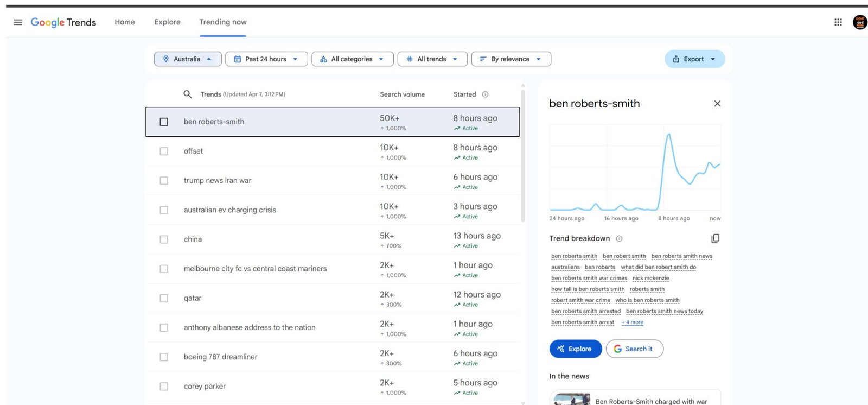This screenshot has height=405, width=868.
Task: Click the calendar icon in Past 24 hours filter
Action: (238, 59)
